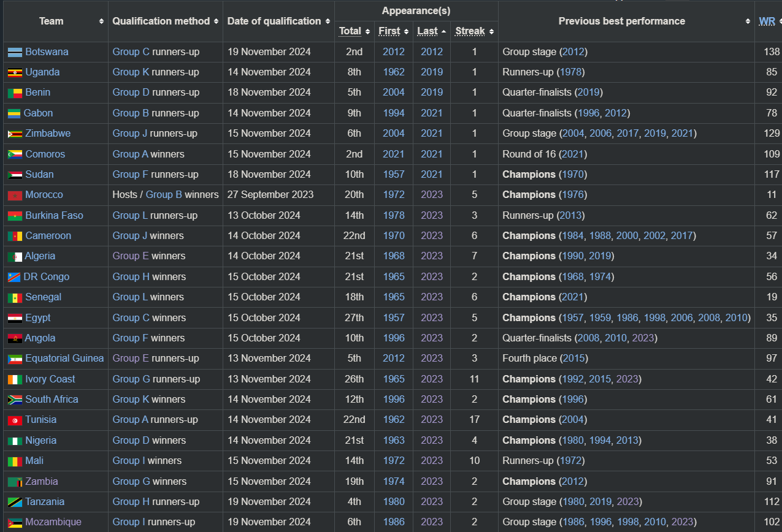Open the 2017 link in Cameroon row
The width and height of the screenshot is (782, 532).
point(681,235)
